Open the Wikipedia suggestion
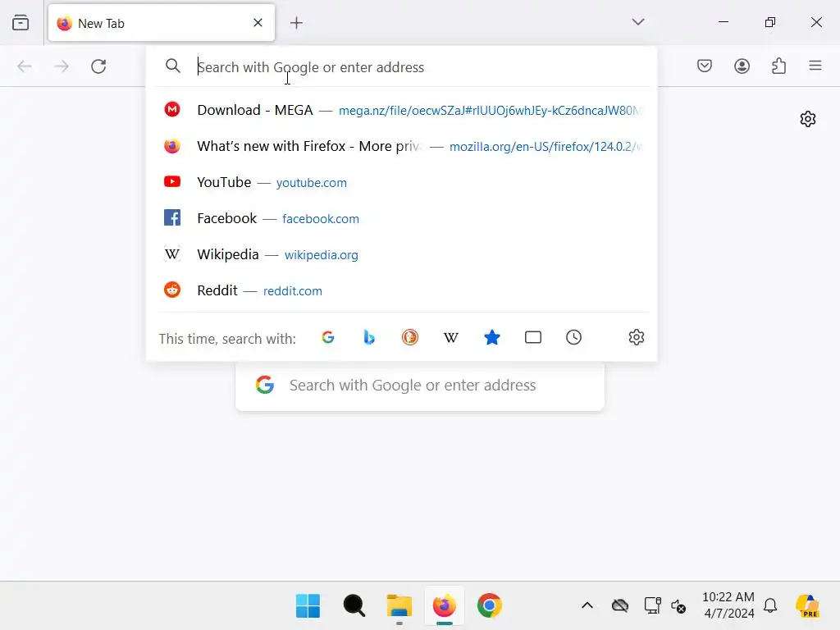The height and width of the screenshot is (630, 840). (402, 254)
